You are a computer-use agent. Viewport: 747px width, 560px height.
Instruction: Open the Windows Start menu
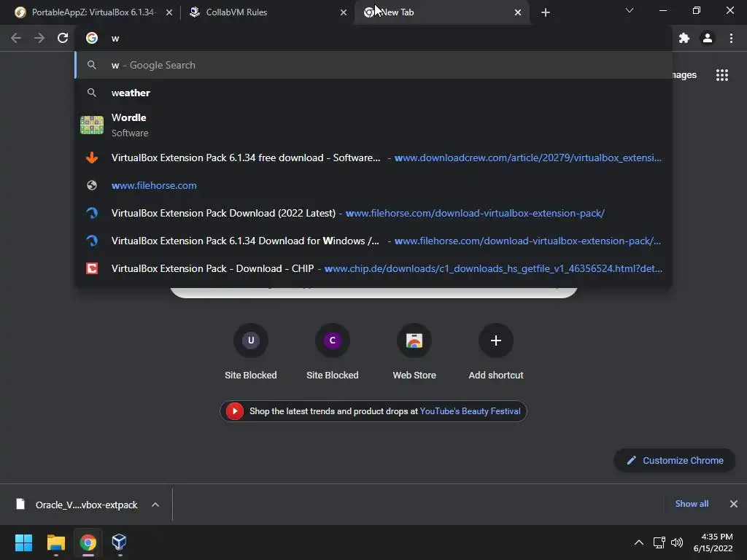click(23, 542)
